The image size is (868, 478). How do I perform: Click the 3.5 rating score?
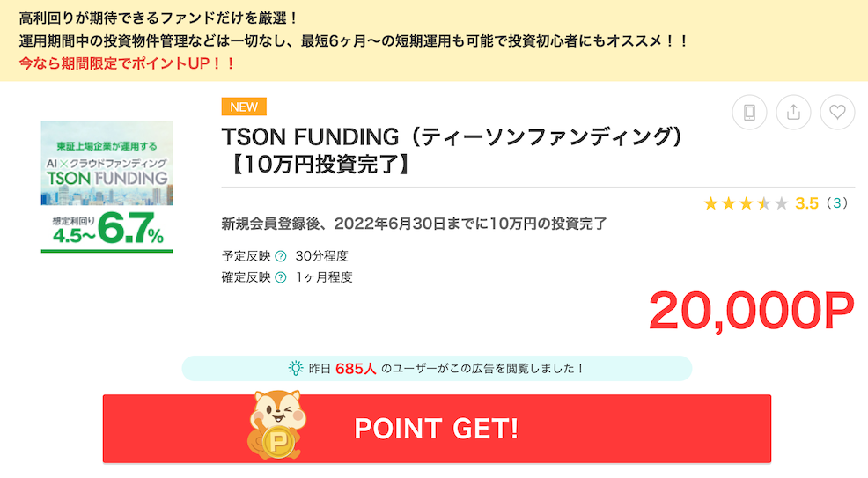(806, 204)
